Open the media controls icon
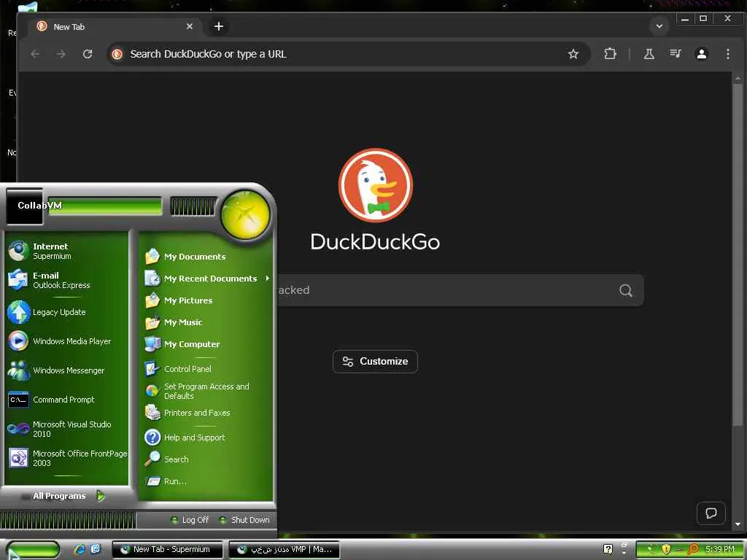 tap(675, 54)
